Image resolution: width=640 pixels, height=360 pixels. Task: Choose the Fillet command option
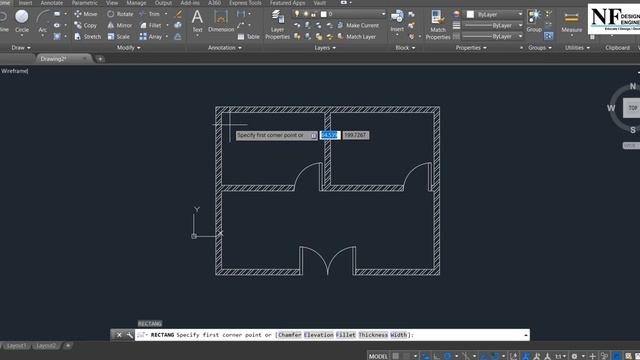[x=346, y=335]
